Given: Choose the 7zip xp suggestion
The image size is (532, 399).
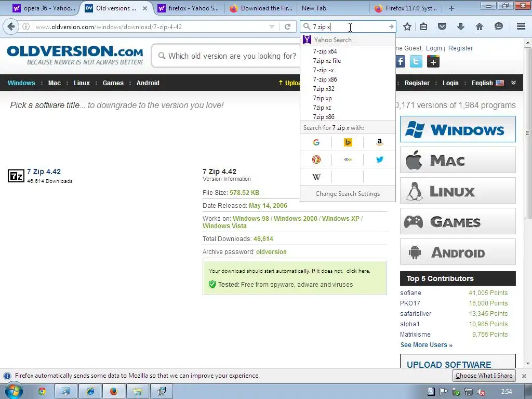Looking at the screenshot, I should (x=348, y=98).
